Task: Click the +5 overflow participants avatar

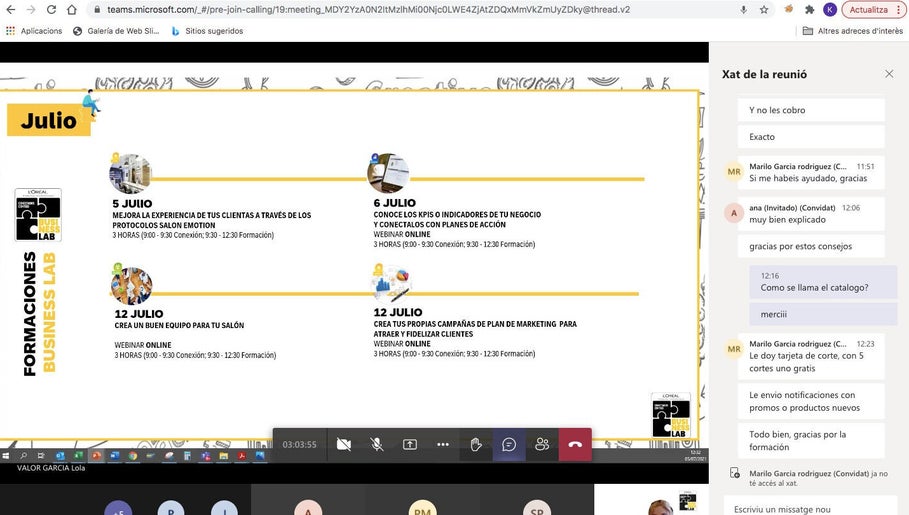Action: click(x=118, y=507)
